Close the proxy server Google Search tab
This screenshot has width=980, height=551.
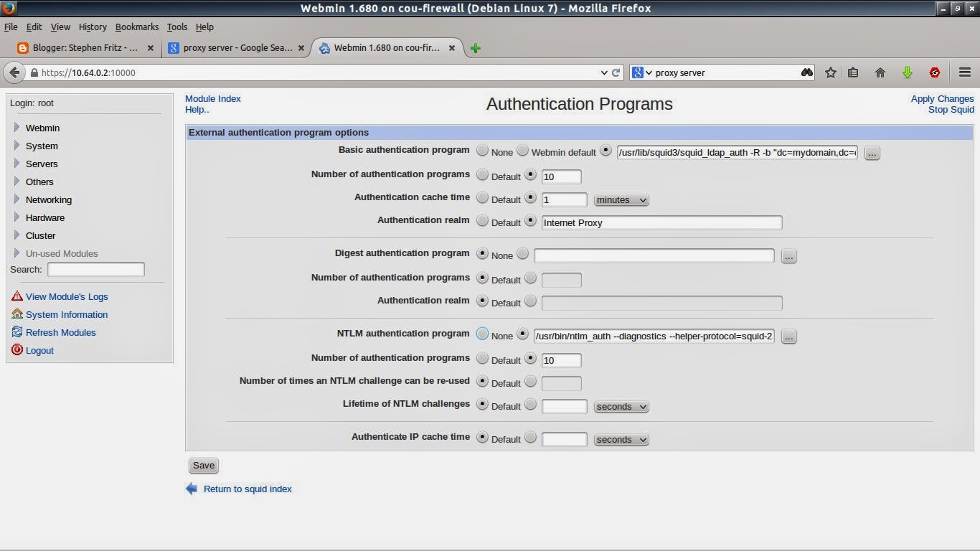301,48
